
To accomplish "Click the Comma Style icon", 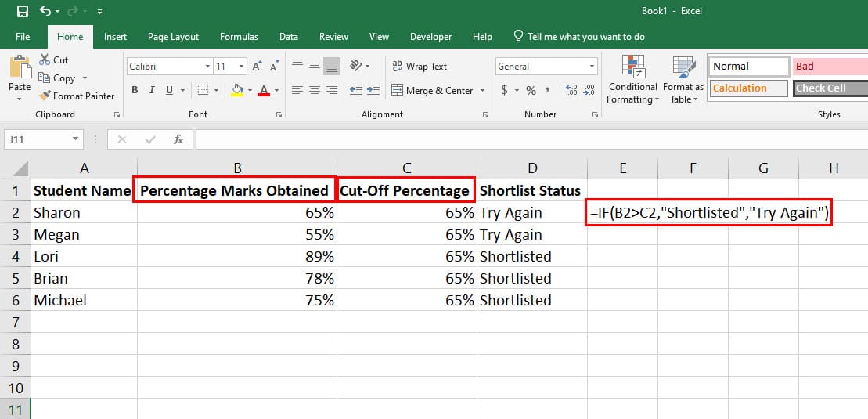I will pos(547,89).
